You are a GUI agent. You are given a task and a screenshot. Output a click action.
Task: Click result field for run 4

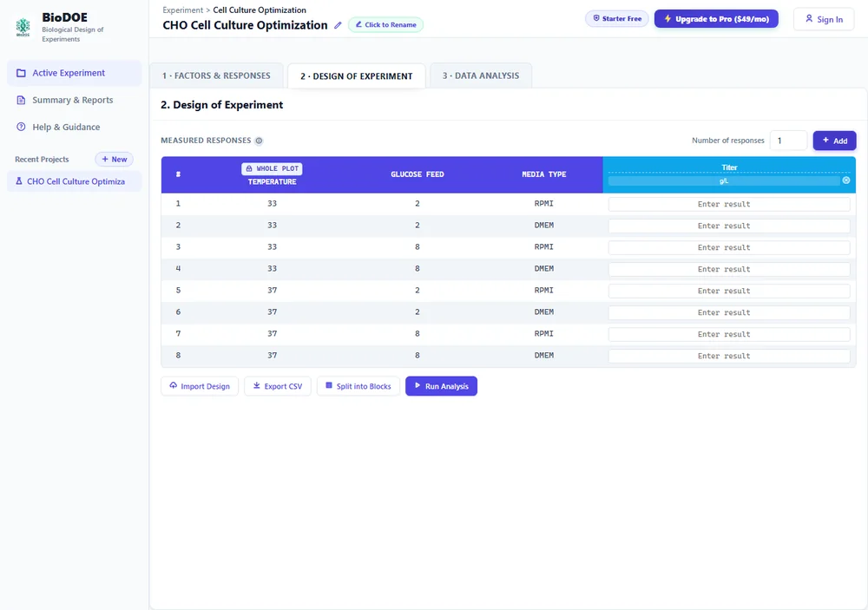click(x=729, y=269)
